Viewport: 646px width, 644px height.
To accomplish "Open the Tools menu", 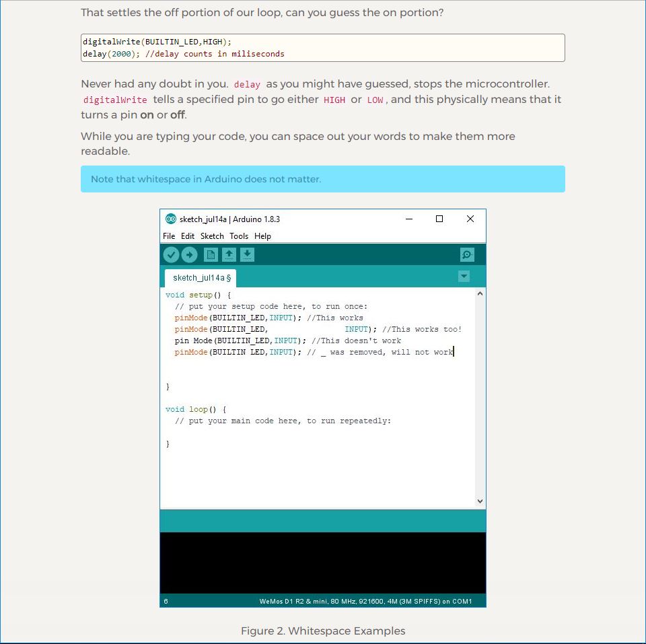I will 239,236.
